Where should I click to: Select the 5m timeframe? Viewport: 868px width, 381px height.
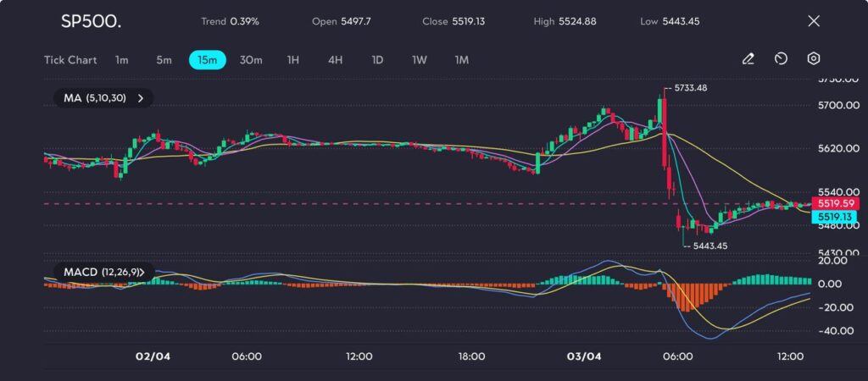164,60
